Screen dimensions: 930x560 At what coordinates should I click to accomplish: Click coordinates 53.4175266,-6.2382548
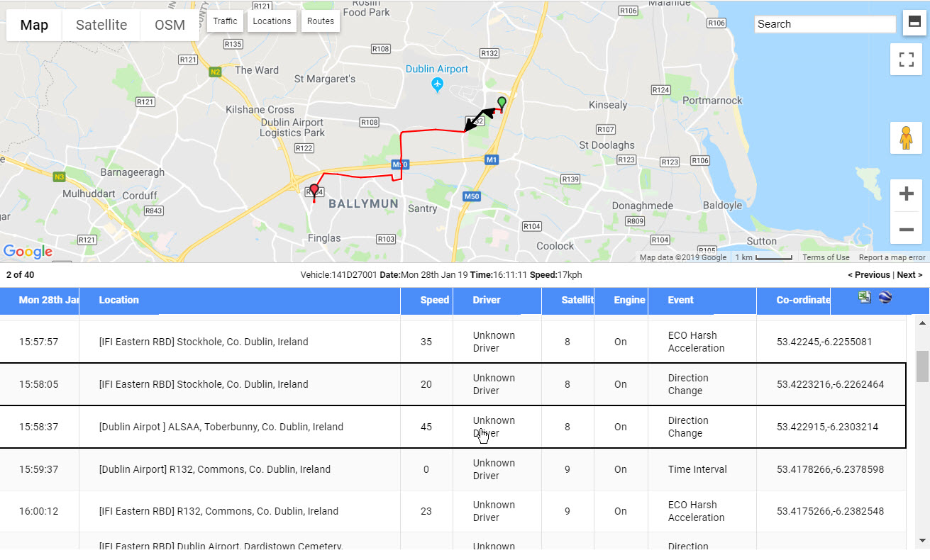[831, 511]
